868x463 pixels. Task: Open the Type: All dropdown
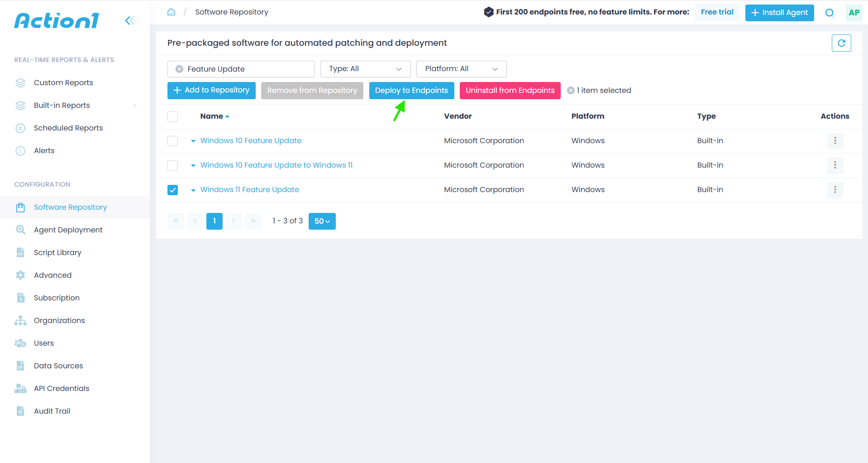pyautogui.click(x=365, y=69)
